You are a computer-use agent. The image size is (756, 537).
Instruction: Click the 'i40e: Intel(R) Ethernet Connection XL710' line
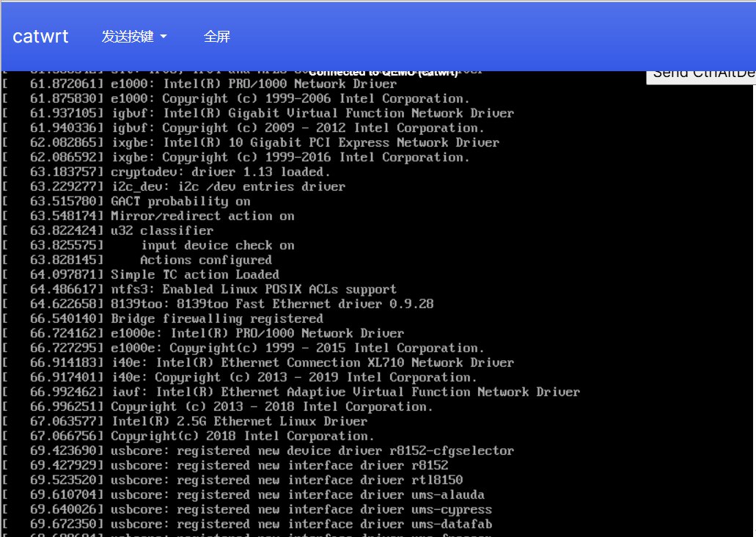258,363
